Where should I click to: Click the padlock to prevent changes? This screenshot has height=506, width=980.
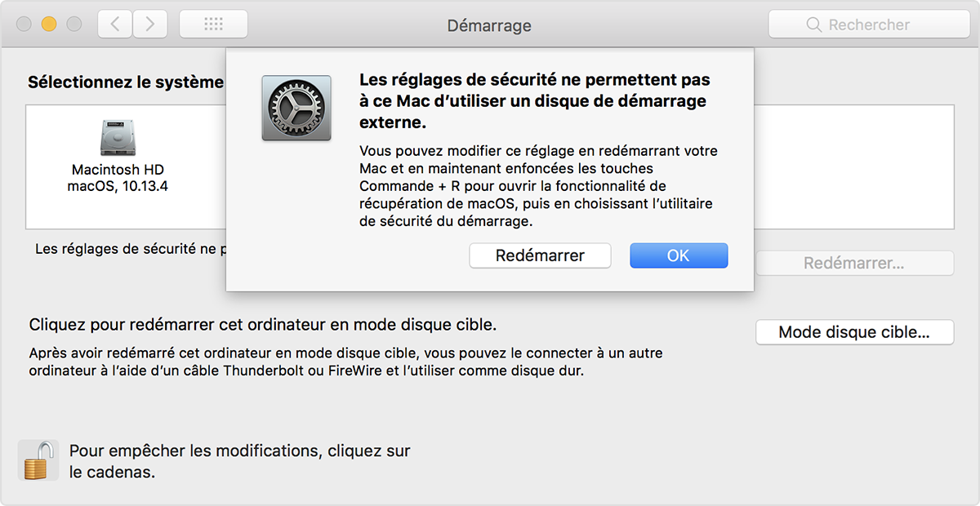click(38, 460)
